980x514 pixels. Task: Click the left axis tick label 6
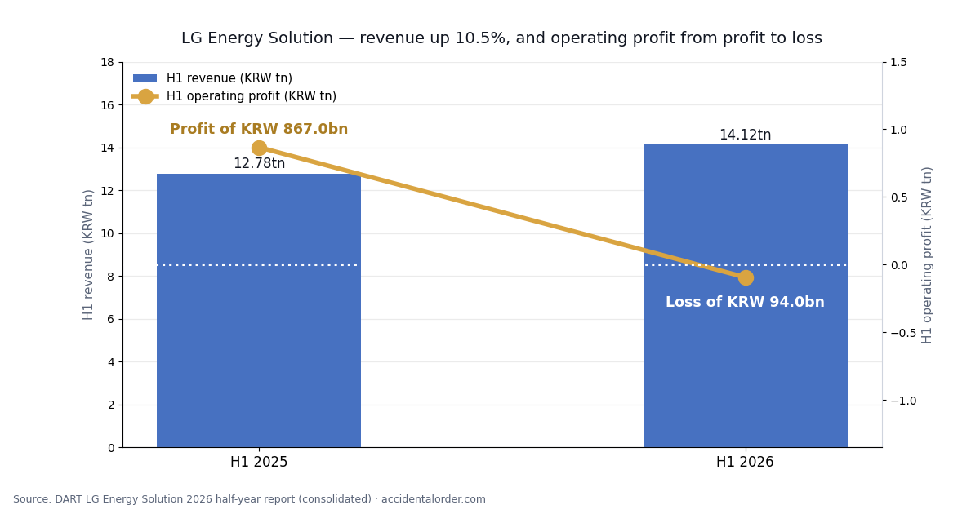(x=110, y=319)
